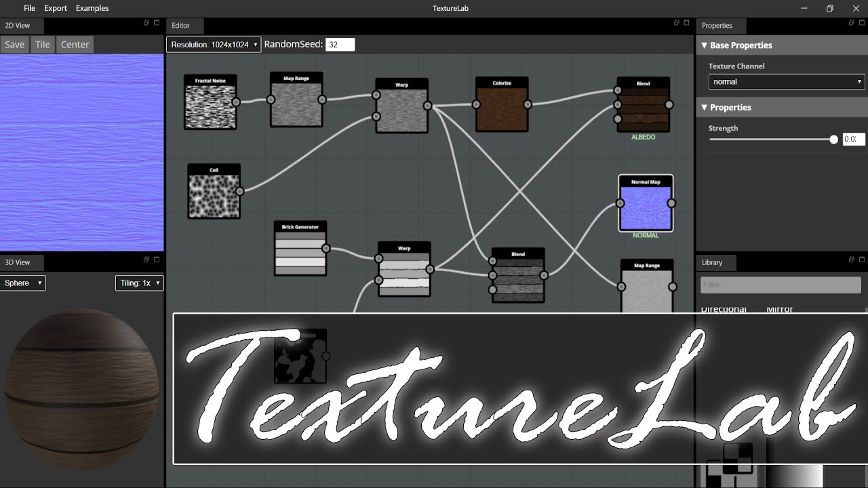
Task: Click the Fractal Noise node output port
Action: point(236,102)
